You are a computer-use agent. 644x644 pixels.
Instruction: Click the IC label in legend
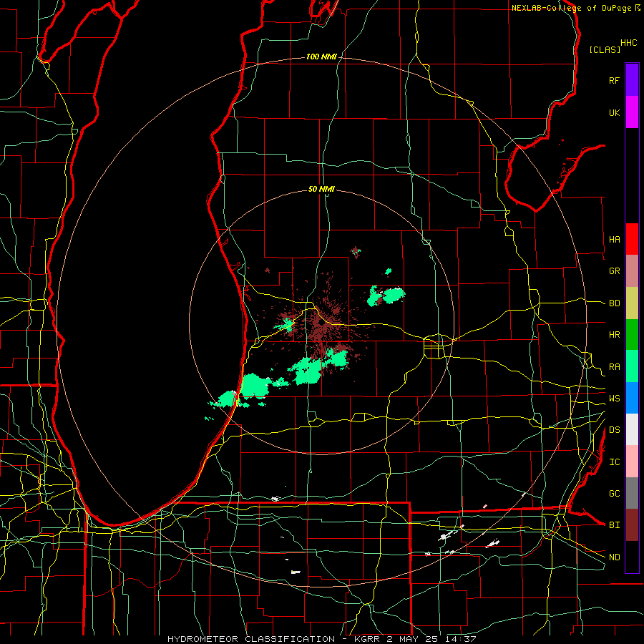(614, 462)
